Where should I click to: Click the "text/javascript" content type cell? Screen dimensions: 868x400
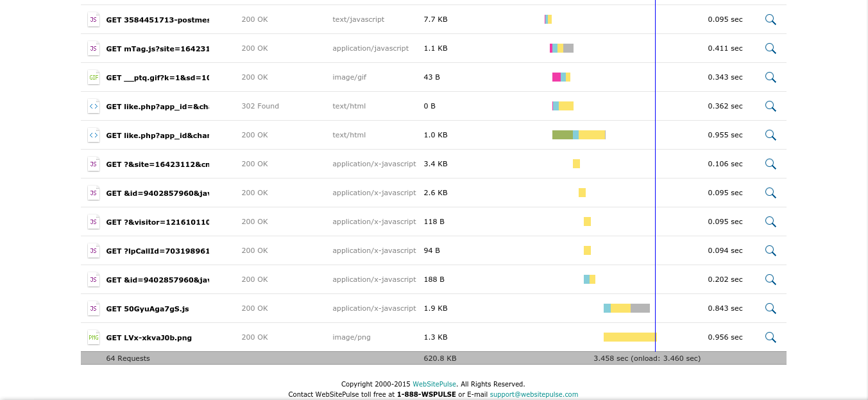358,19
